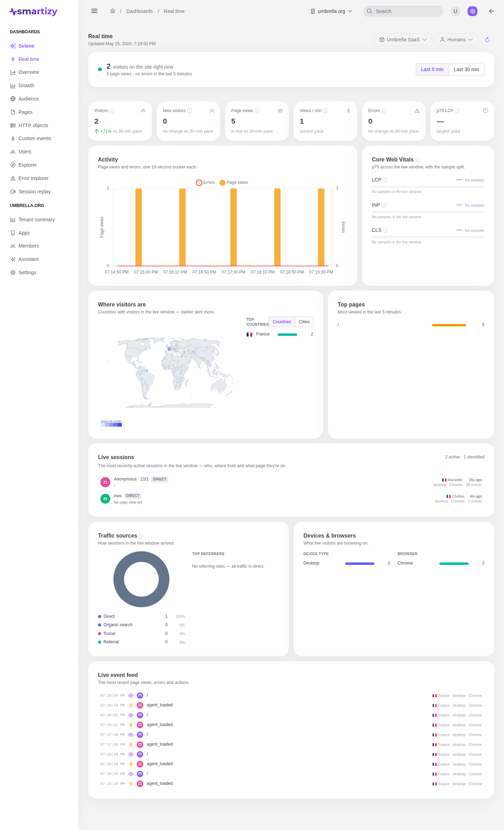Click the smartizy logo
Screen dimensions: 504x830
(x=33, y=12)
